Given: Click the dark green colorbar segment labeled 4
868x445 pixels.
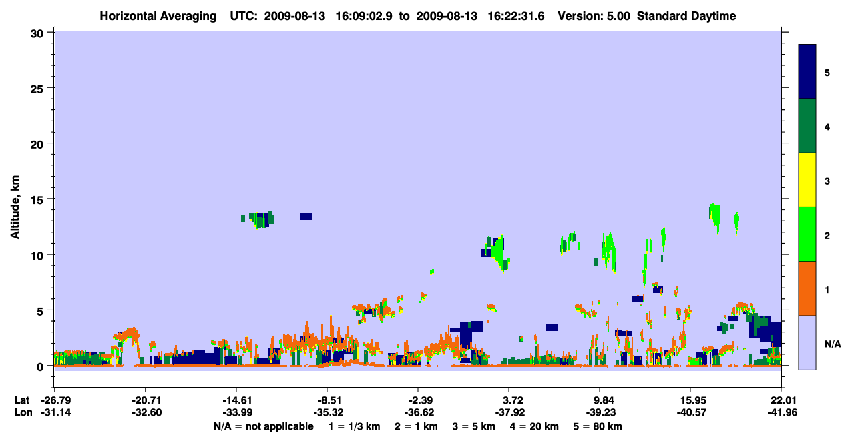Looking at the screenshot, I should click(807, 126).
